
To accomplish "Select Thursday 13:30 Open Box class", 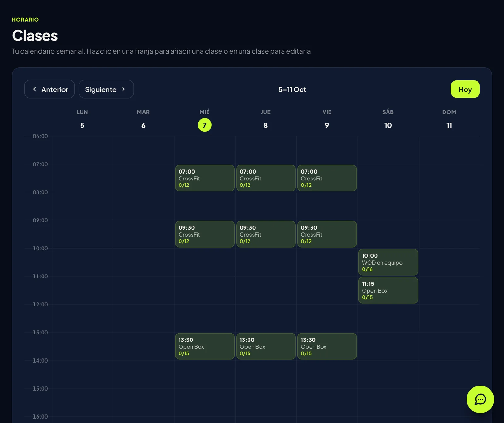I will pos(266,346).
